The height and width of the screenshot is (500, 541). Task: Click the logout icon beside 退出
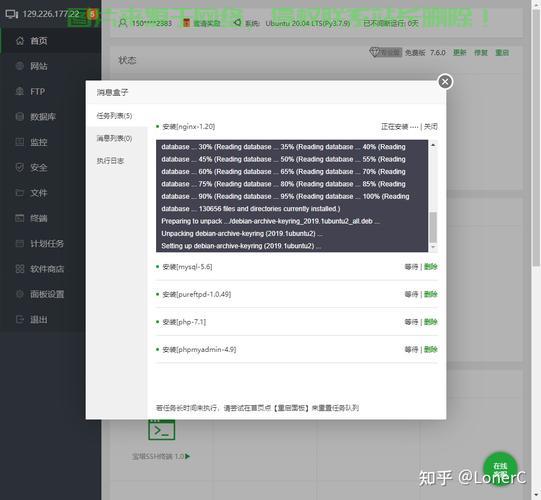(x=20, y=319)
